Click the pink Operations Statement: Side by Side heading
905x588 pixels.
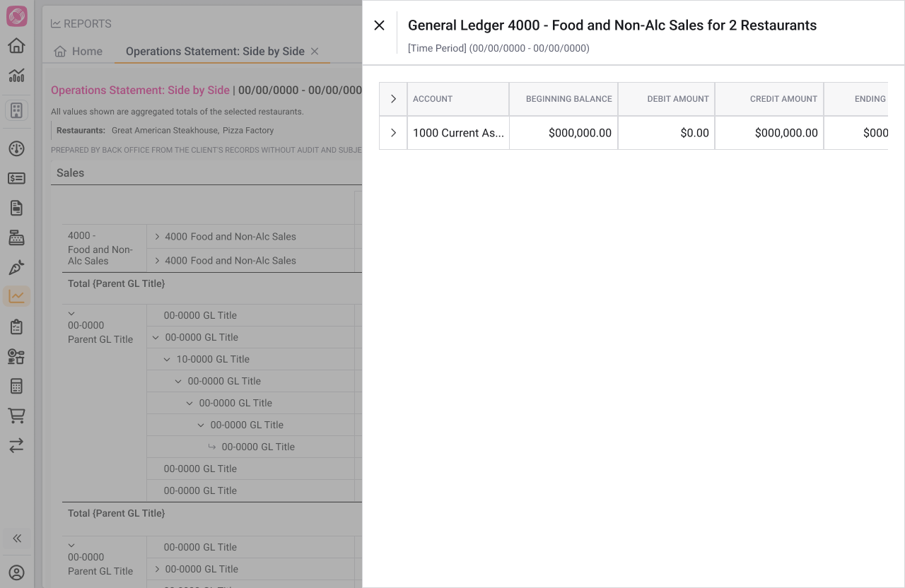[x=140, y=90]
